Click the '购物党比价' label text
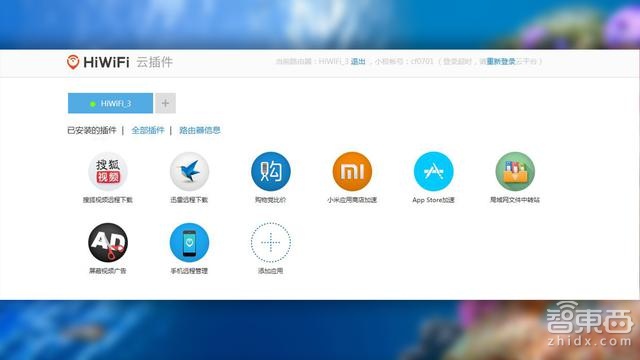Image resolution: width=640 pixels, height=360 pixels. pos(271,200)
